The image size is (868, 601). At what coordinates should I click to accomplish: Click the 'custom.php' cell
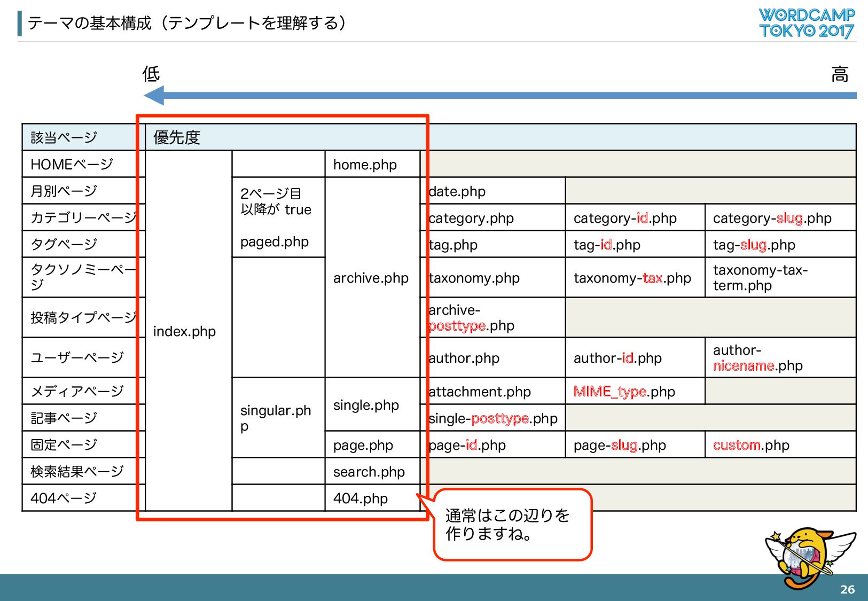780,444
